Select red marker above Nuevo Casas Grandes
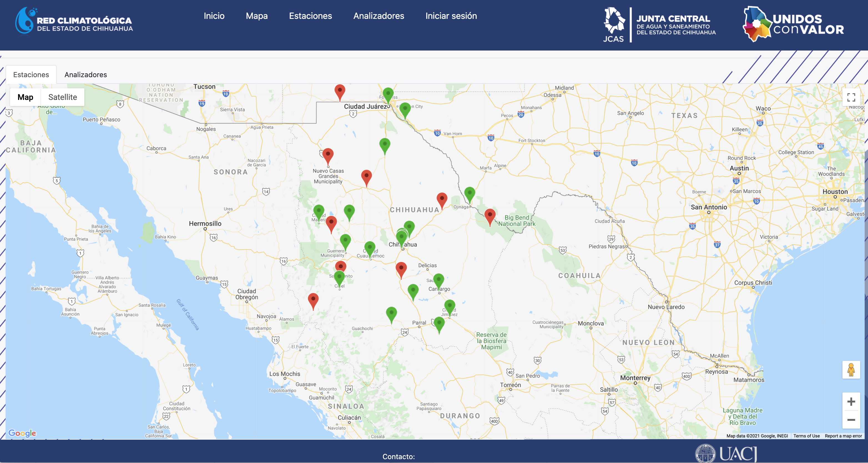 [328, 155]
